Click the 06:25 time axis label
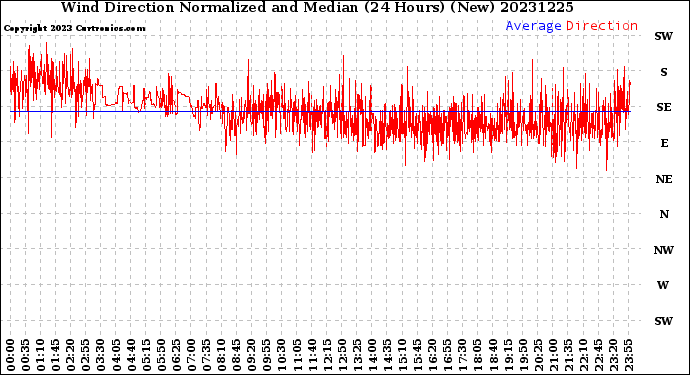 pos(176,355)
